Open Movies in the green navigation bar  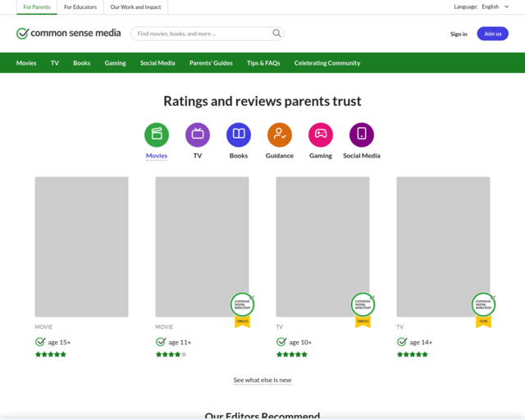(x=26, y=63)
